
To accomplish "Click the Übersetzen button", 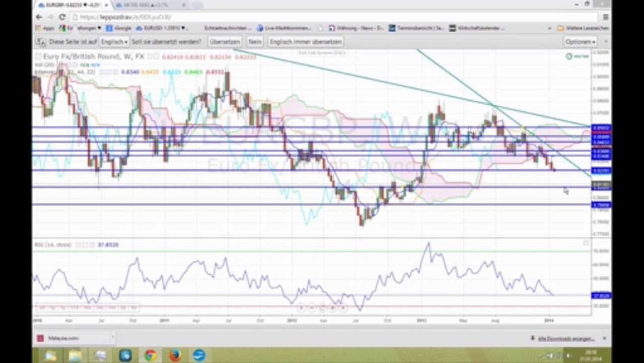I will [x=225, y=42].
